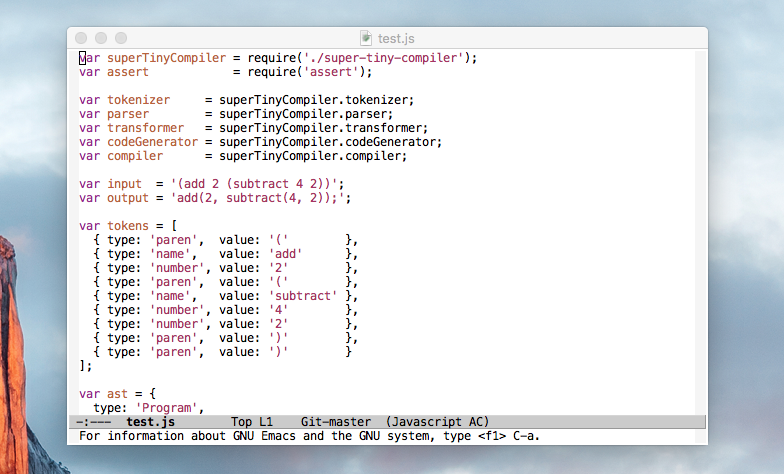Click the 'output' variable name
The height and width of the screenshot is (474, 784).
128,198
